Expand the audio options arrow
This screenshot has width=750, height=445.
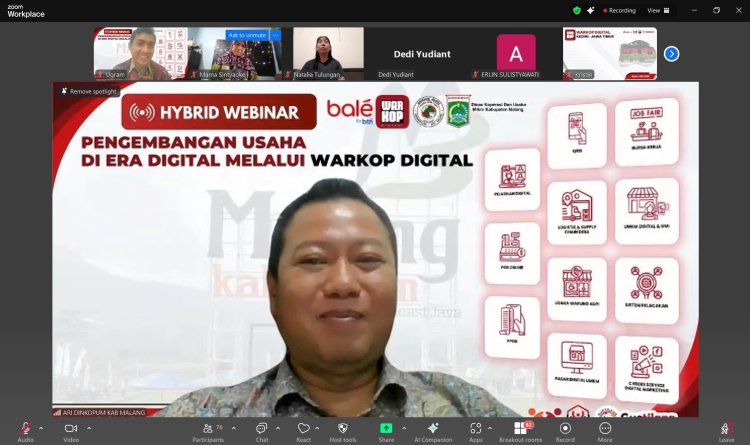(41, 428)
